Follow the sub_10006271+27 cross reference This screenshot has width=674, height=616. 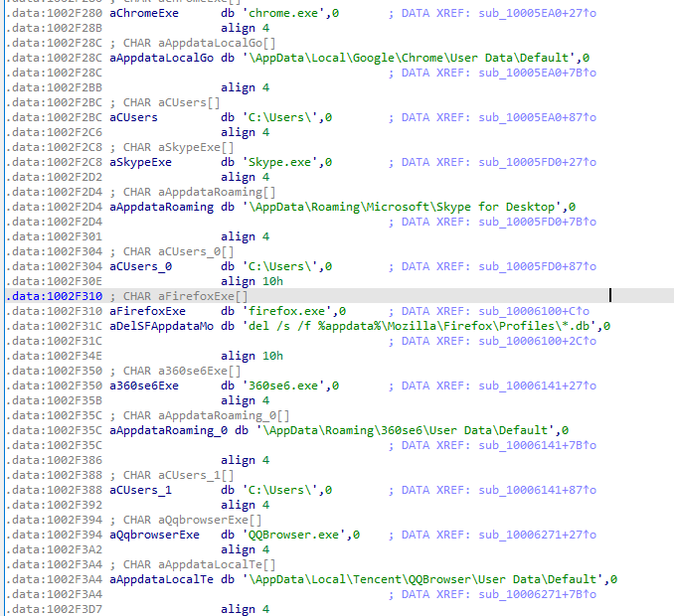tap(537, 535)
